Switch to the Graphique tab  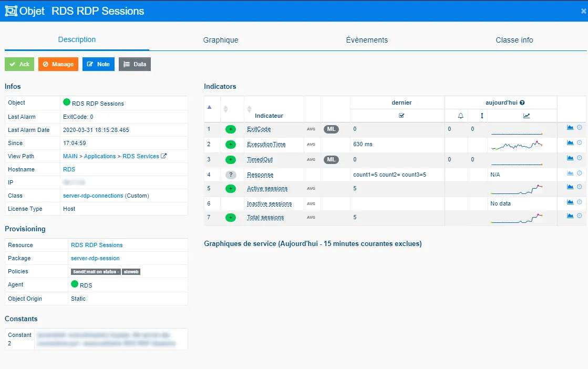click(x=222, y=39)
